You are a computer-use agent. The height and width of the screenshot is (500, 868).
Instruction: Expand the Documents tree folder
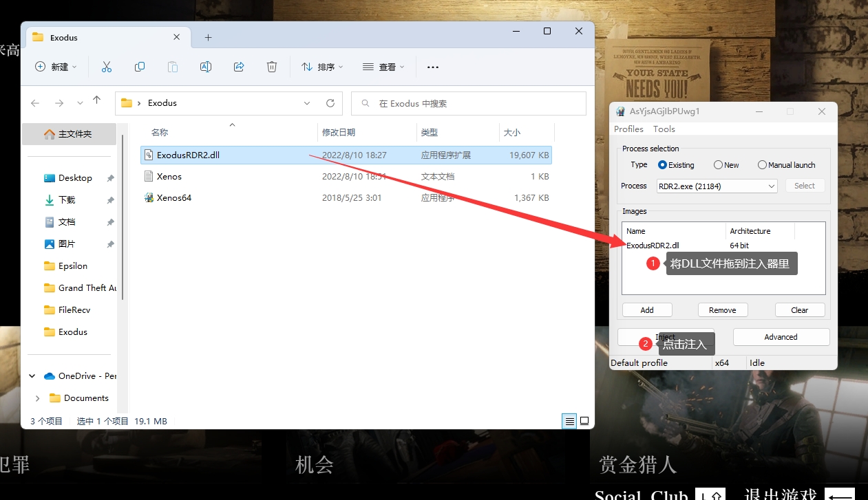37,398
